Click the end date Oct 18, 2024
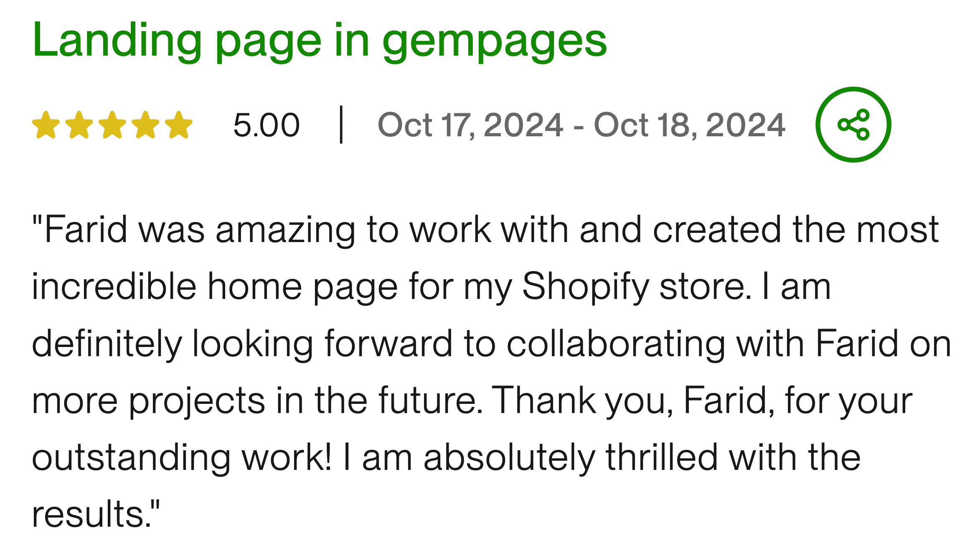980x551 pixels. pos(689,125)
